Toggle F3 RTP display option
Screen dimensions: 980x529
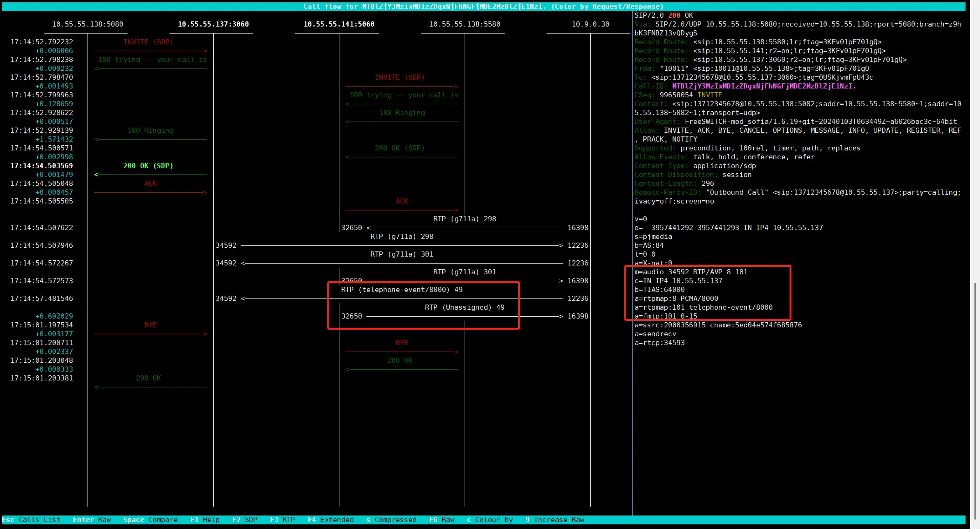pos(282,520)
